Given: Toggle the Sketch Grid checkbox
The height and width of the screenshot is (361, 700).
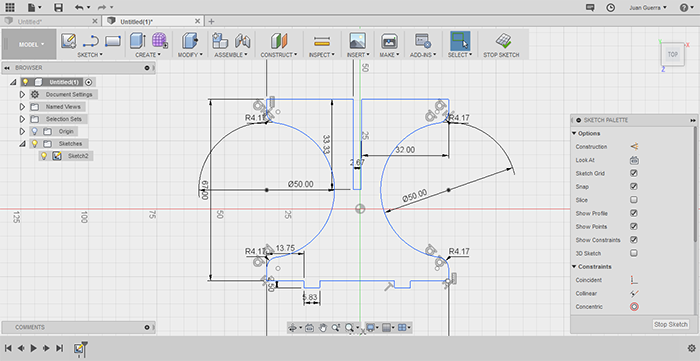Looking at the screenshot, I should pyautogui.click(x=633, y=173).
